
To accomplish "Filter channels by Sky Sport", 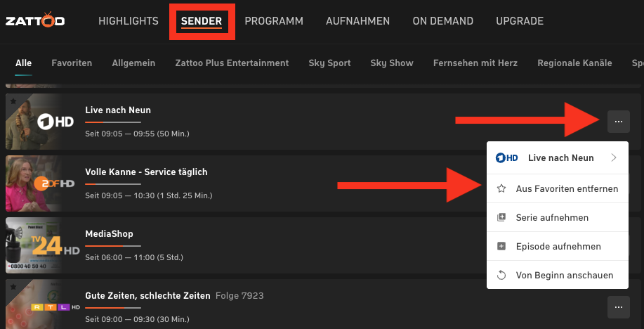I will (x=330, y=63).
